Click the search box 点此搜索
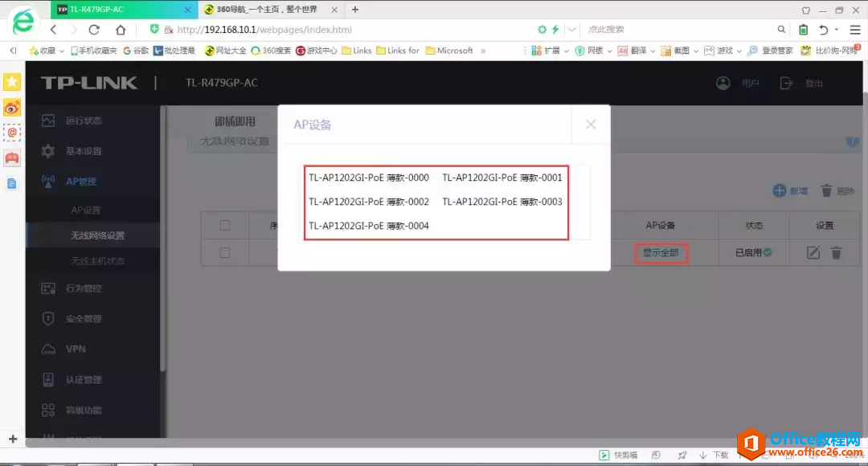Image resolution: width=868 pixels, height=466 pixels. point(606,30)
